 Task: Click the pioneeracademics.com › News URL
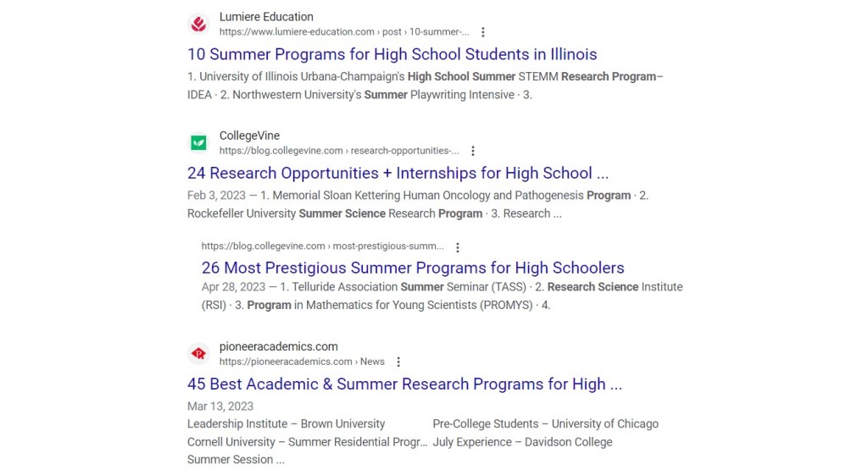click(302, 362)
